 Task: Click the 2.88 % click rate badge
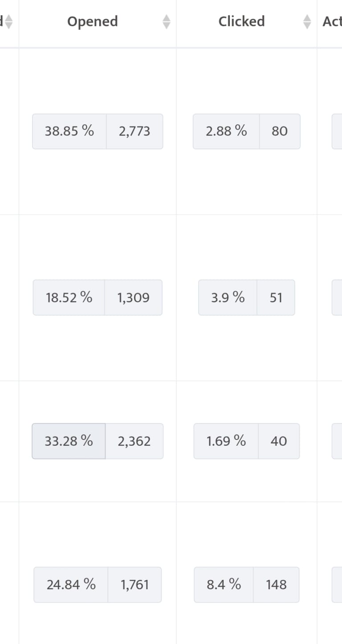click(x=226, y=131)
